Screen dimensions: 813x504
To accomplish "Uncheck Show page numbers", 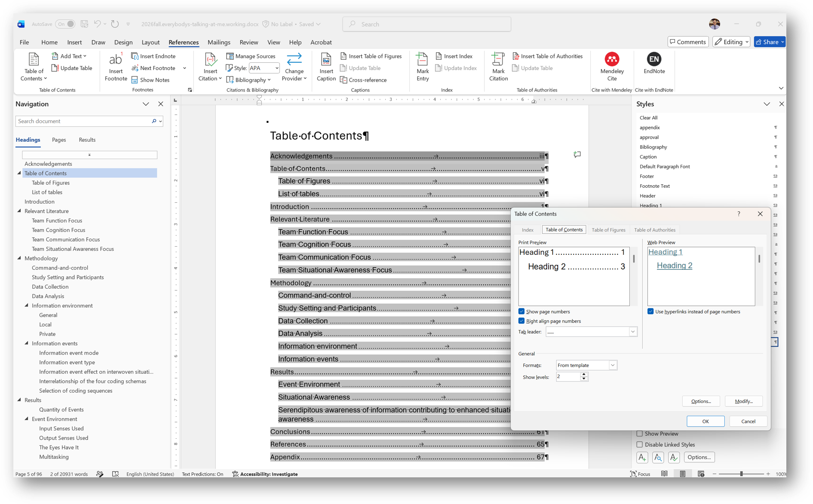I will pos(522,312).
